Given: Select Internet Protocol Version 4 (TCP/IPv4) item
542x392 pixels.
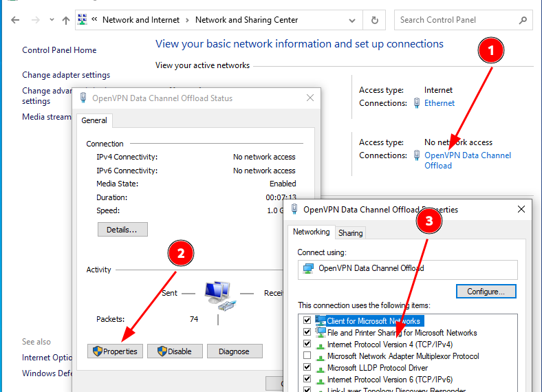Looking at the screenshot, I should (x=389, y=345).
